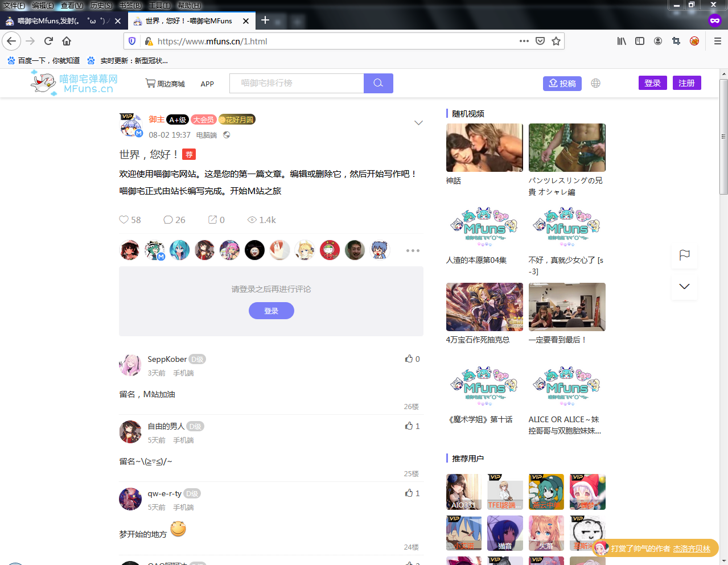This screenshot has height=565, width=728.
Task: Click the comment bubble icon showing 26
Action: click(x=168, y=220)
